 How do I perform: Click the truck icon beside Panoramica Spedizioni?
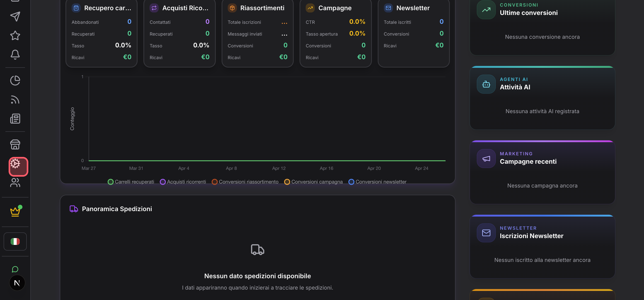coord(74,209)
